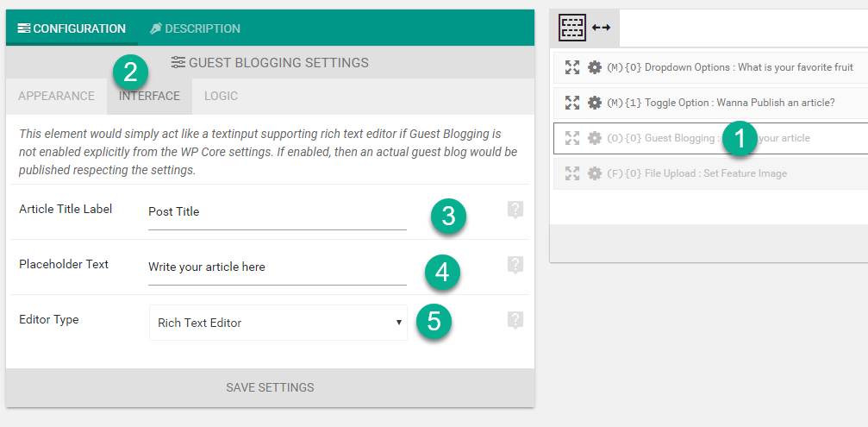Click the layout grid icon in form builder
This screenshot has height=427, width=868.
pyautogui.click(x=572, y=27)
